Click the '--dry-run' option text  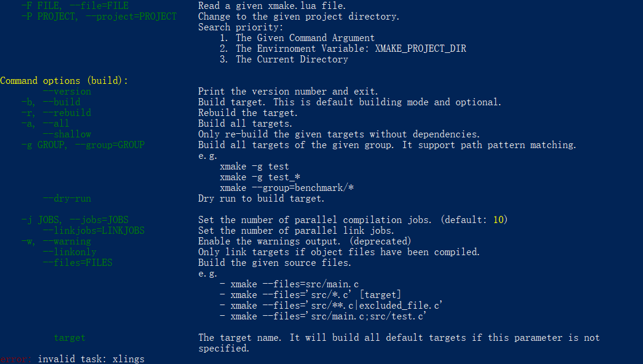[x=67, y=199]
